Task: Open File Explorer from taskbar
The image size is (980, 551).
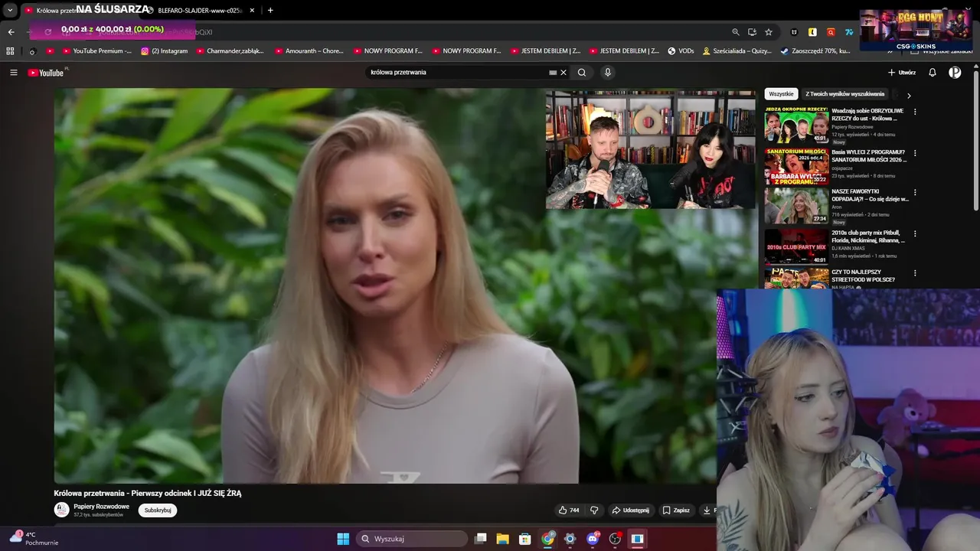Action: 503,539
